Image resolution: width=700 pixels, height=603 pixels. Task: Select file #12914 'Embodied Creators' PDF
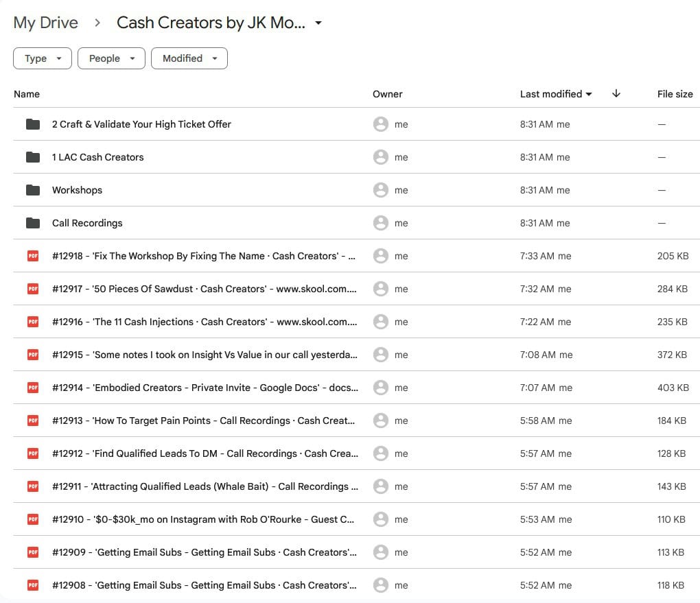204,388
